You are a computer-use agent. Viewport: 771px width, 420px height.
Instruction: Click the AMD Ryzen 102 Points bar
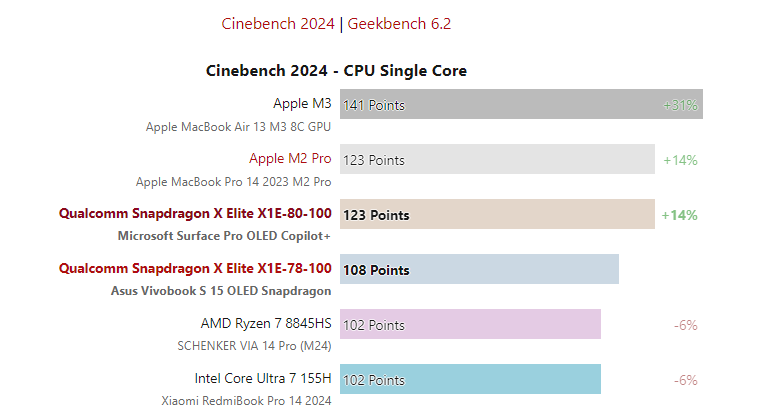point(470,324)
